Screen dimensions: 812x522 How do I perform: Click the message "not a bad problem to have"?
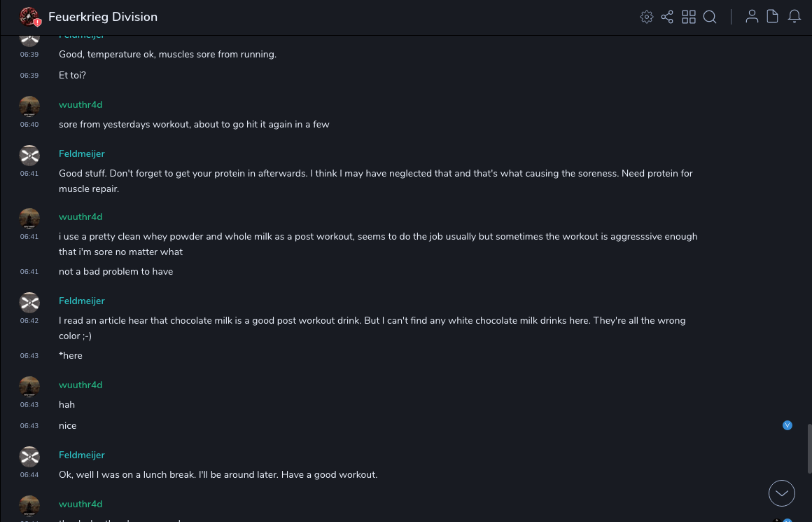pyautogui.click(x=115, y=271)
